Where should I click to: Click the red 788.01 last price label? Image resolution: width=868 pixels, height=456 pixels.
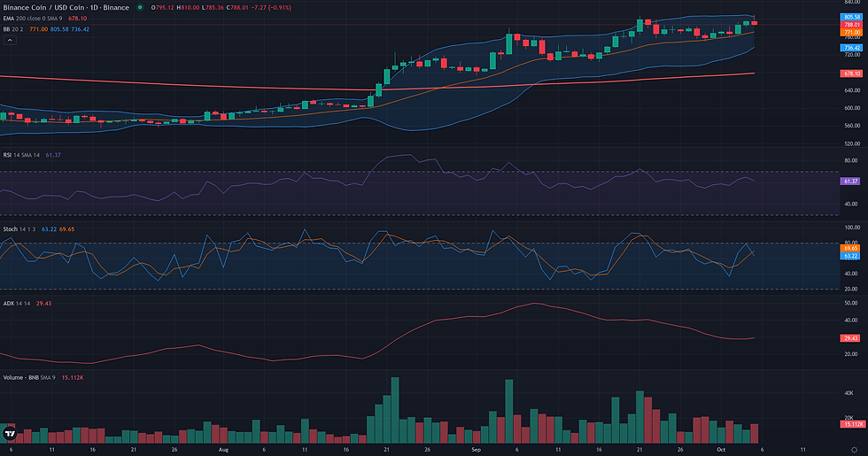click(851, 25)
